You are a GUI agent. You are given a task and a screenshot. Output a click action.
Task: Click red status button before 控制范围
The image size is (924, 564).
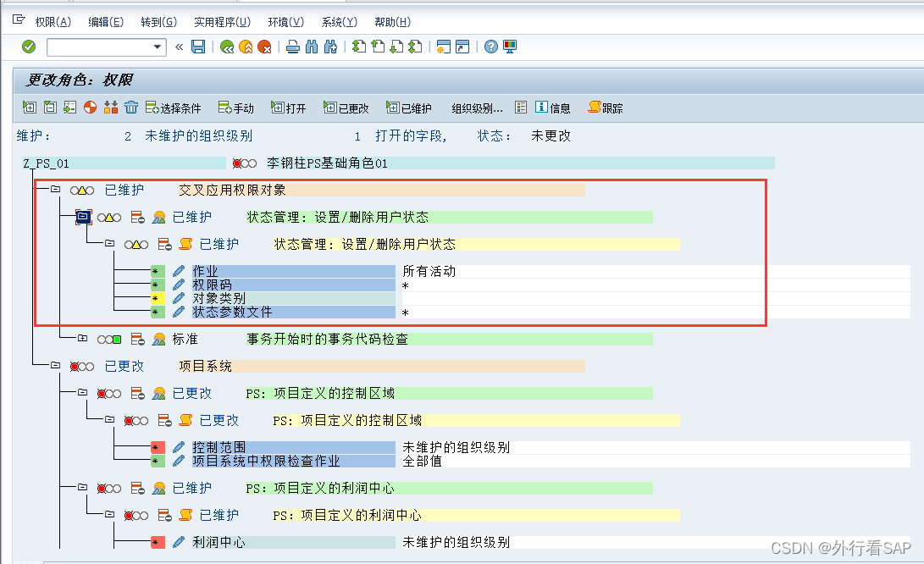158,447
